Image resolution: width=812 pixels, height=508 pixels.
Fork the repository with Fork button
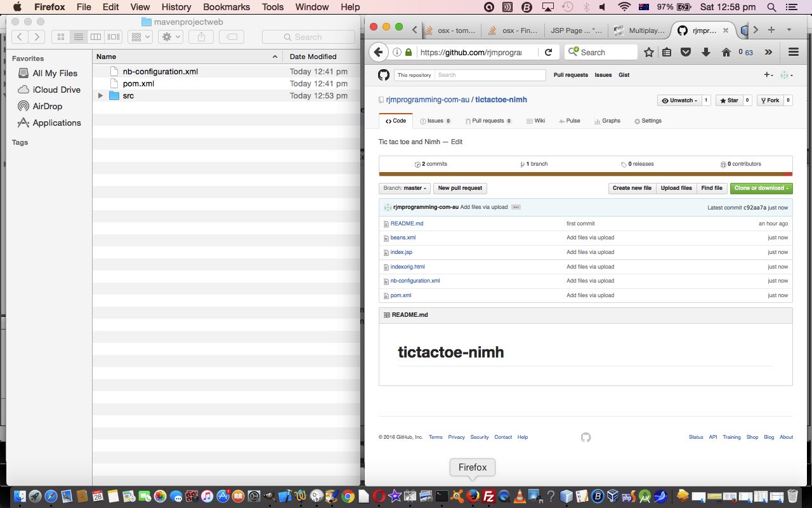[769, 100]
